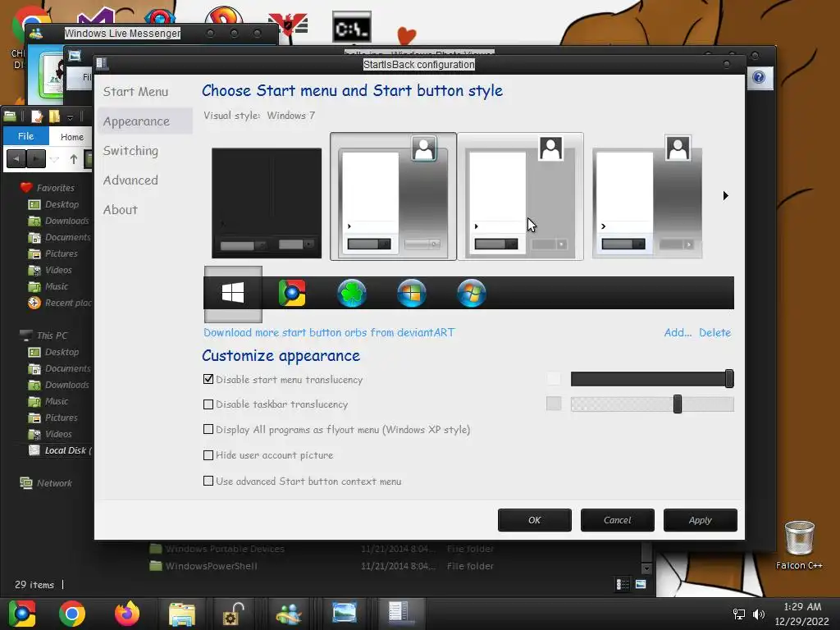Open File Explorer taskbar icon
The width and height of the screenshot is (840, 630).
(x=182, y=614)
